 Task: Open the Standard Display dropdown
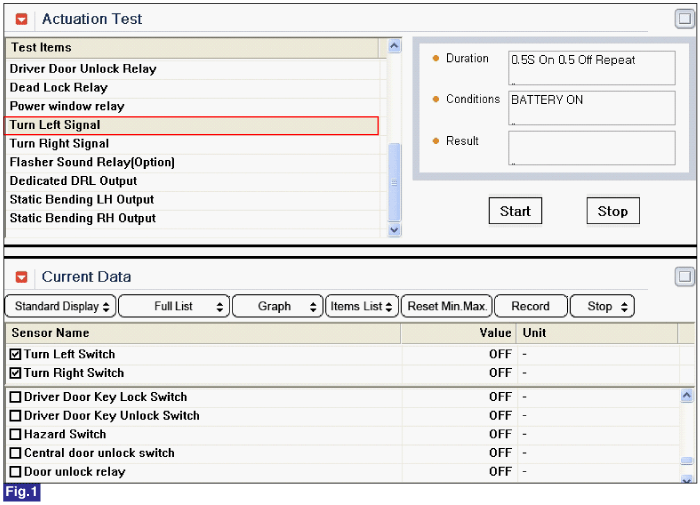tap(61, 306)
